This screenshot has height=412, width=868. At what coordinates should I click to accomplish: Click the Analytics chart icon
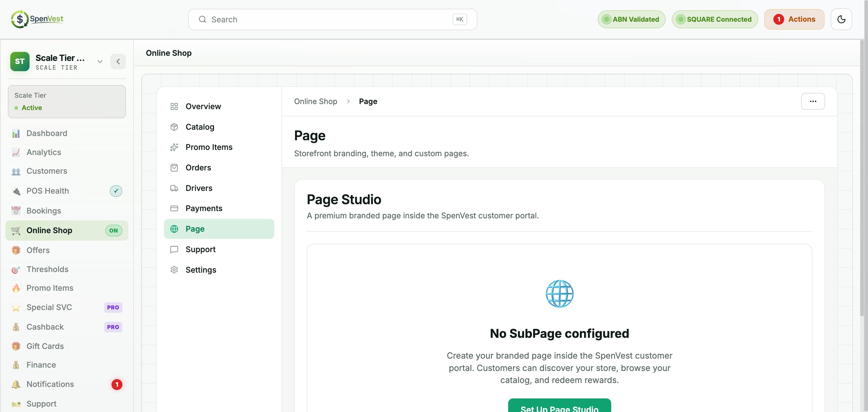point(16,152)
